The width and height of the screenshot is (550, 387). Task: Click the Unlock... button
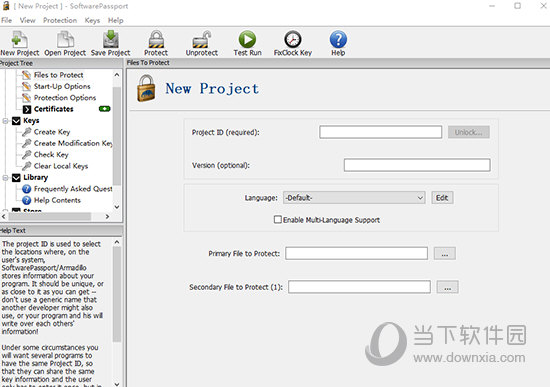coord(468,132)
